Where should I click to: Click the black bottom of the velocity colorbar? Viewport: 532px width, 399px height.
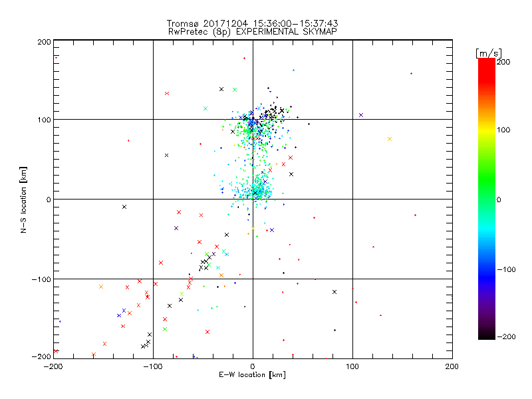click(487, 335)
